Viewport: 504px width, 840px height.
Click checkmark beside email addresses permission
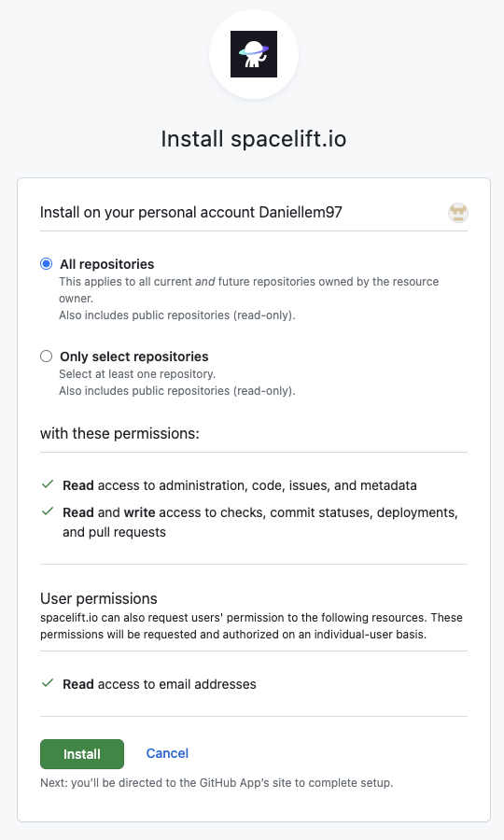(48, 683)
